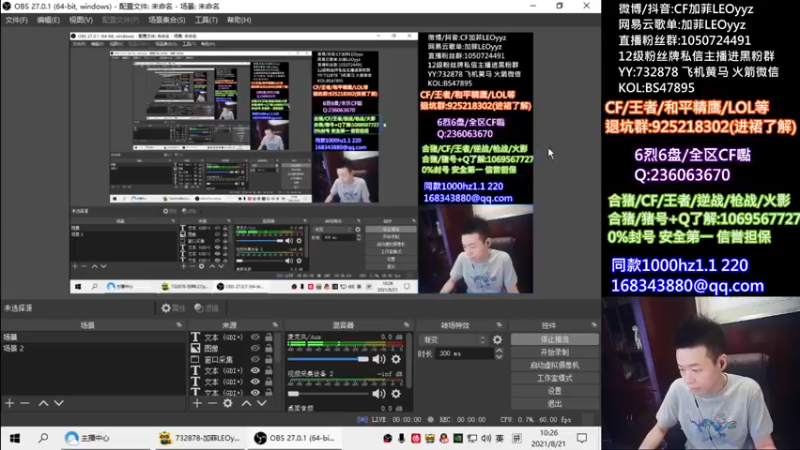The height and width of the screenshot is (450, 800).
Task: Add a new source with plus icon
Action: tap(197, 403)
